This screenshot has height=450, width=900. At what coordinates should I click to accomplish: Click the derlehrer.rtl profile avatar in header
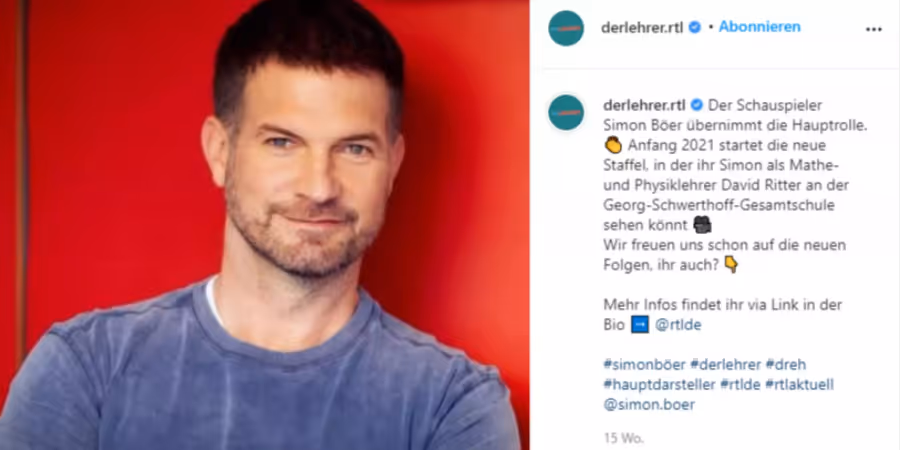pyautogui.click(x=566, y=28)
